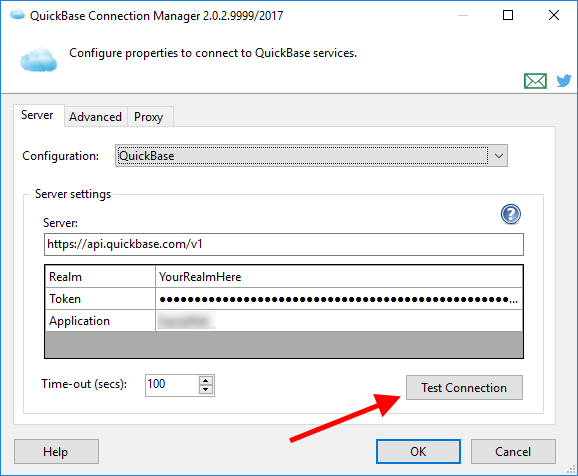Image resolution: width=578 pixels, height=476 pixels.
Task: Click the masked Token value field
Action: pos(339,299)
